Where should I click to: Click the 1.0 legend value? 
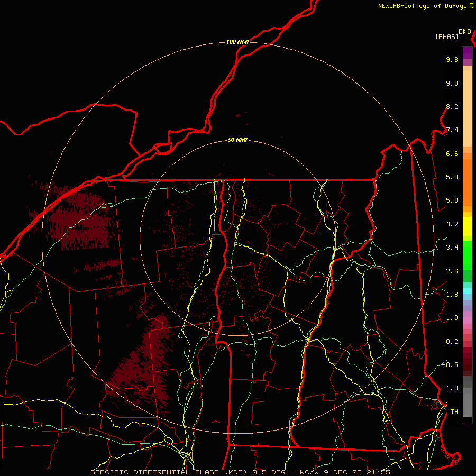tap(452, 318)
